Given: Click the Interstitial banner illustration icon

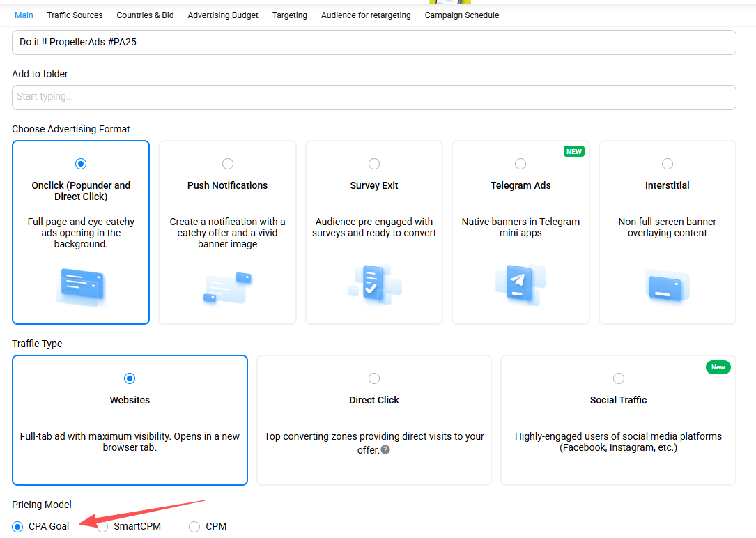Looking at the screenshot, I should [x=668, y=286].
